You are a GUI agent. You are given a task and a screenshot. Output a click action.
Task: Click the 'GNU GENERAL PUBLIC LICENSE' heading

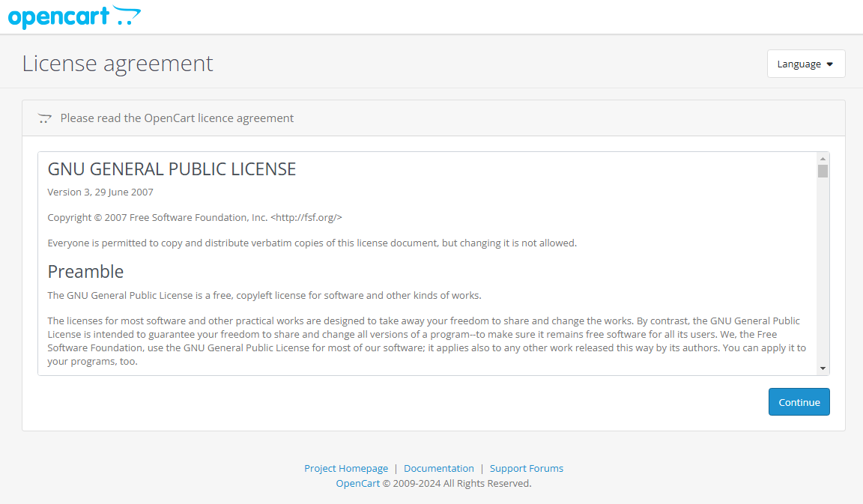pos(172,169)
